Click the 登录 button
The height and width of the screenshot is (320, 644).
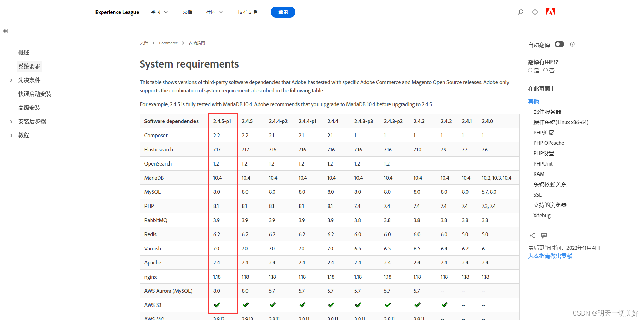(283, 12)
